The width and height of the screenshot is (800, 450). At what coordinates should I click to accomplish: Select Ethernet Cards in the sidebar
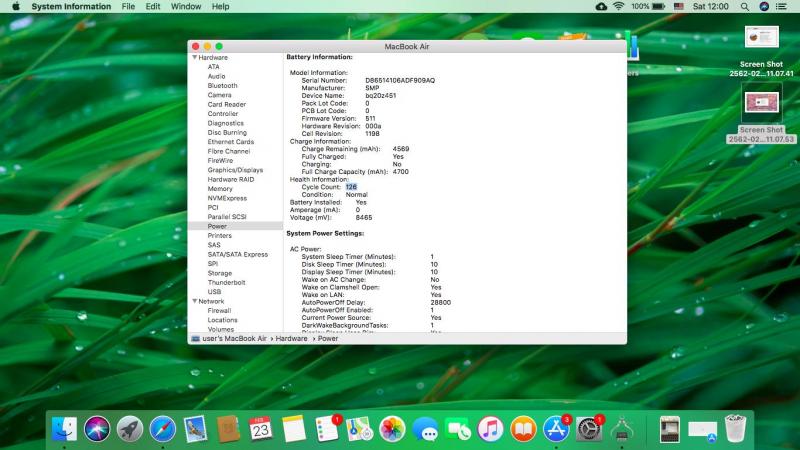231,142
